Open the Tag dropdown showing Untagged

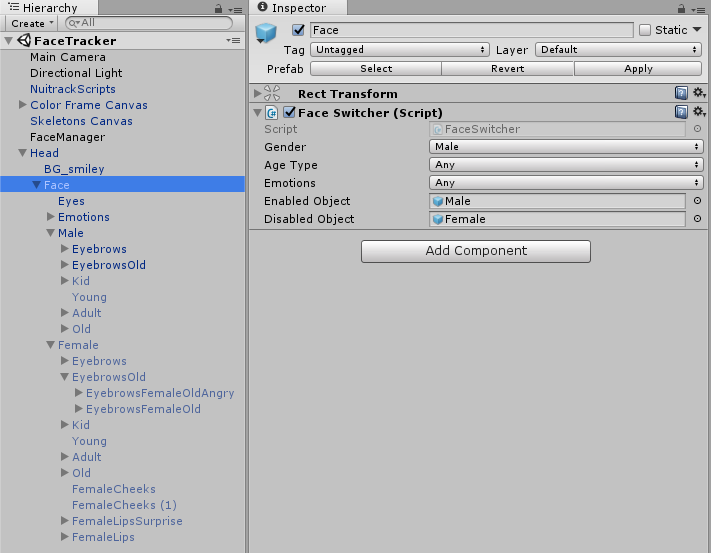399,49
